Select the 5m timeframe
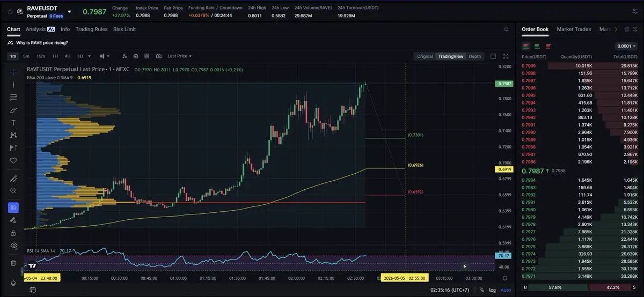The height and width of the screenshot is (297, 644). tap(26, 56)
